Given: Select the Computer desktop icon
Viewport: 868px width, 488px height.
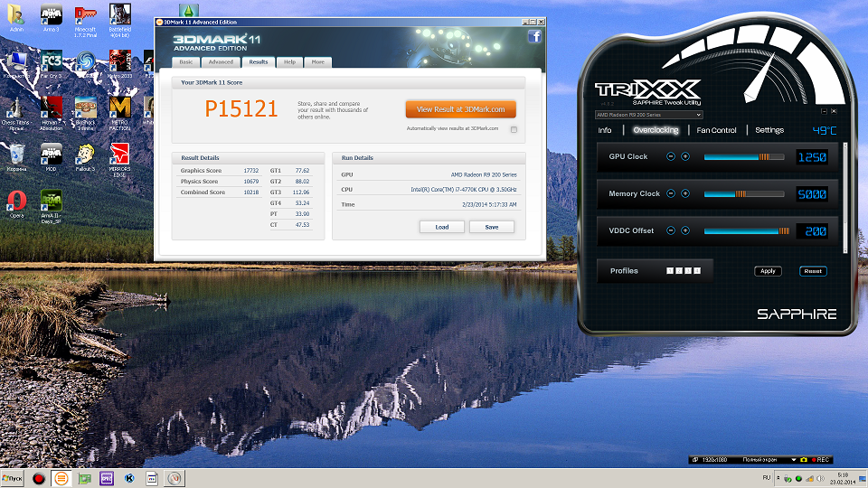Looking at the screenshot, I should point(16,64).
